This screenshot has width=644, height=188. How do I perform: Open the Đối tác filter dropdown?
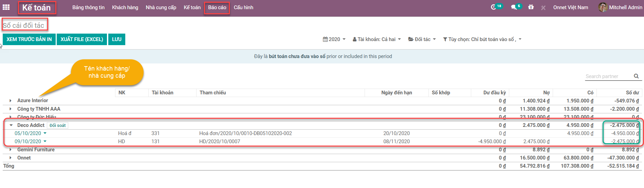(x=422, y=39)
